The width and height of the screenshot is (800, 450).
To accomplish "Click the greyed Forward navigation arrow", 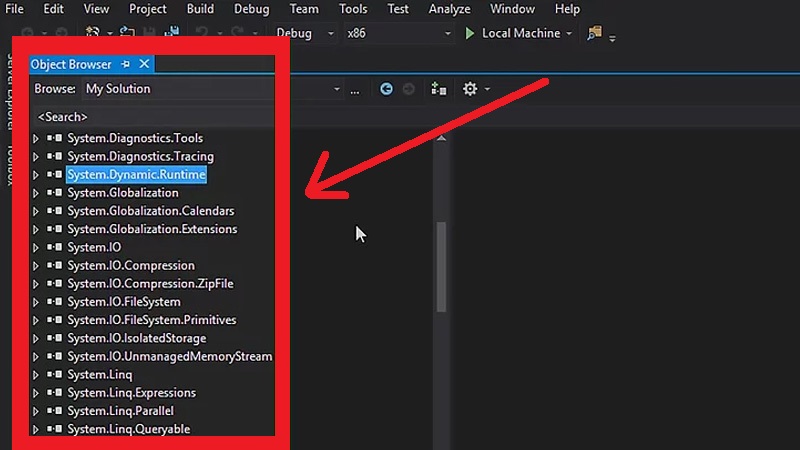I will 409,89.
